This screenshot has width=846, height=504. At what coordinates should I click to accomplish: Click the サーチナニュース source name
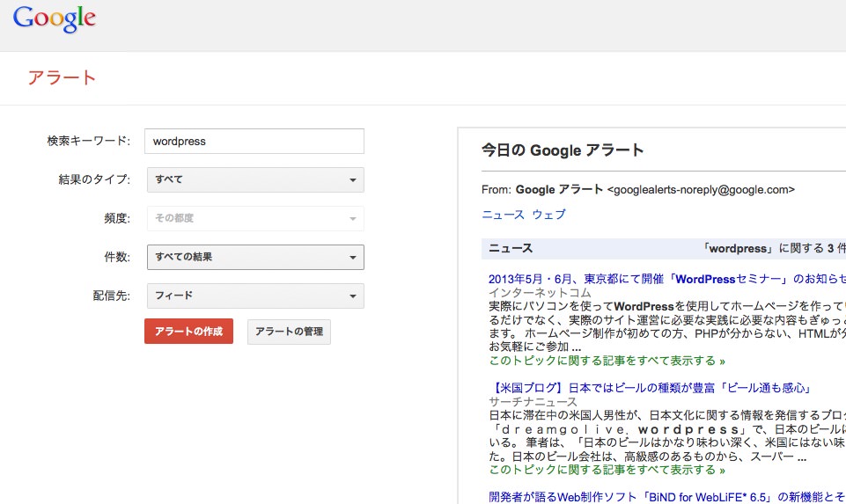click(x=533, y=402)
